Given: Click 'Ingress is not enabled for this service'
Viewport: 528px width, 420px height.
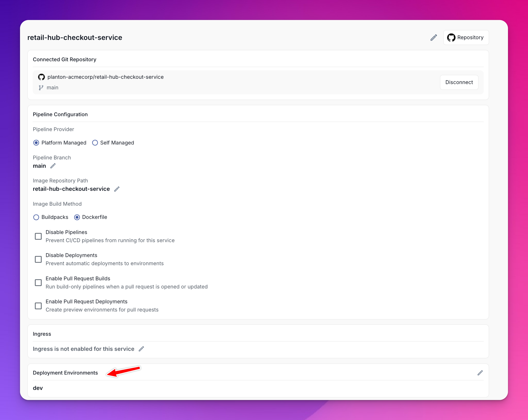Looking at the screenshot, I should [x=84, y=349].
